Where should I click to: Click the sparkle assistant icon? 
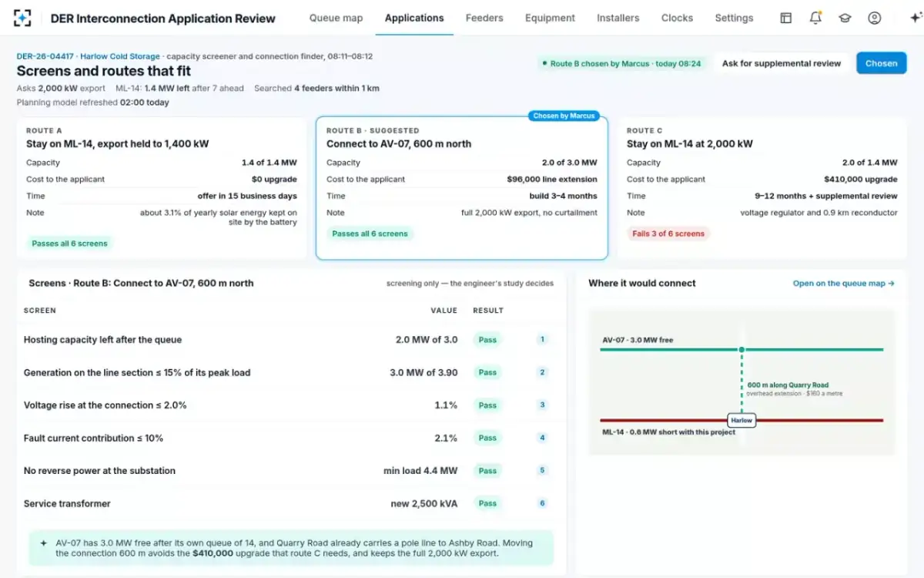(915, 18)
